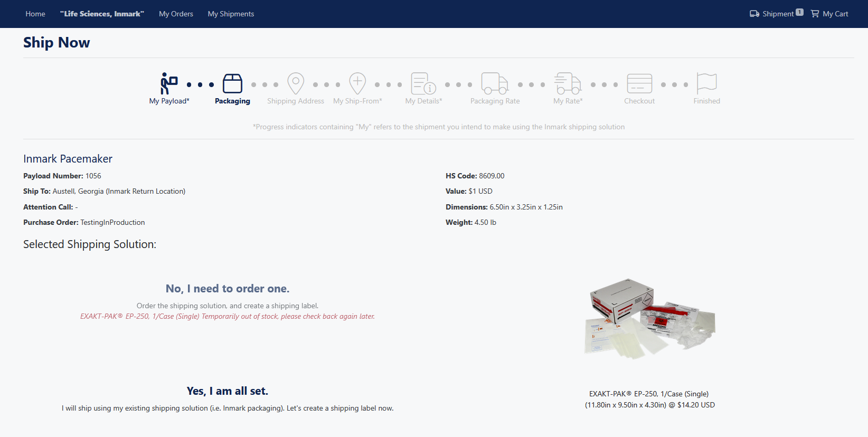Click the My Rate step label
This screenshot has width=868, height=437.
(568, 101)
